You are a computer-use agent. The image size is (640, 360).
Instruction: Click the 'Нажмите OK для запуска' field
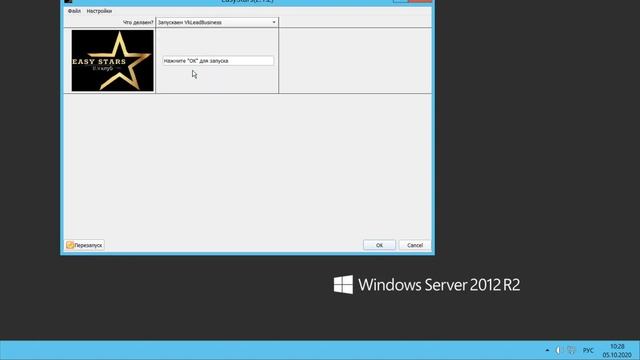tap(218, 61)
